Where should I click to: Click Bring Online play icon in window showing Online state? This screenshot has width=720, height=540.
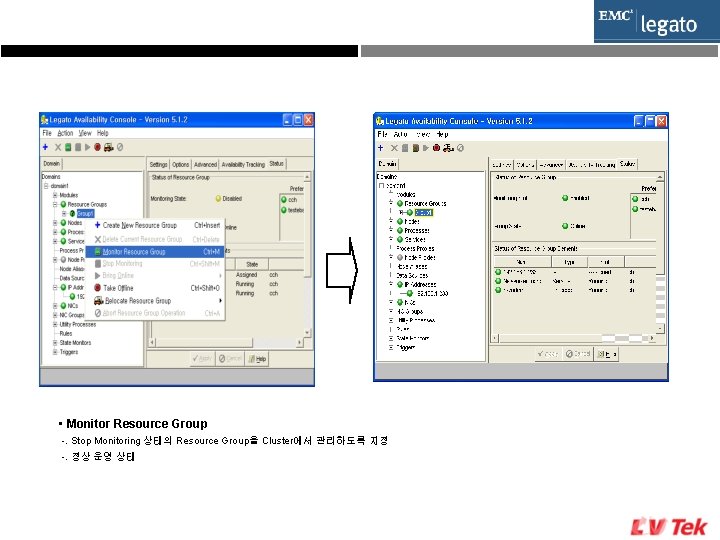[x=426, y=148]
